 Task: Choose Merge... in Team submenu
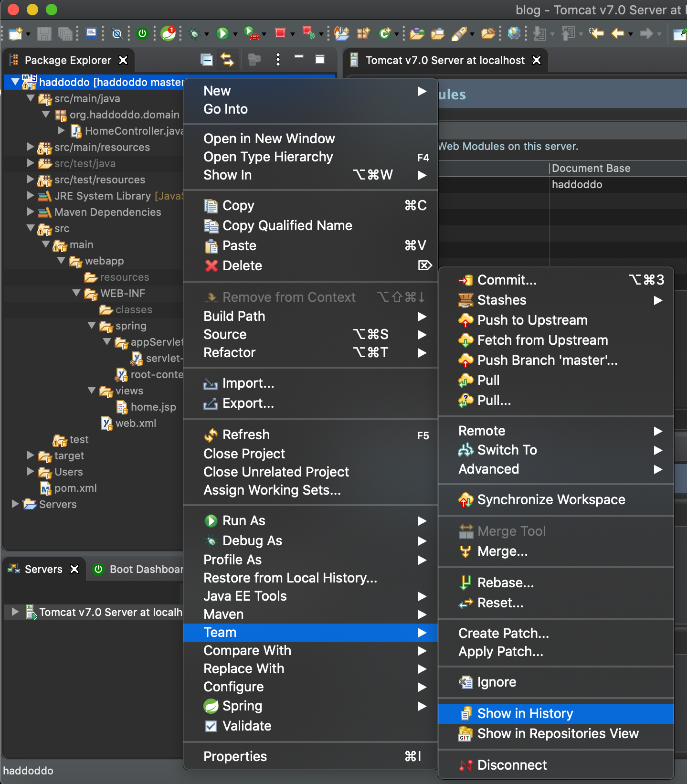pyautogui.click(x=556, y=551)
